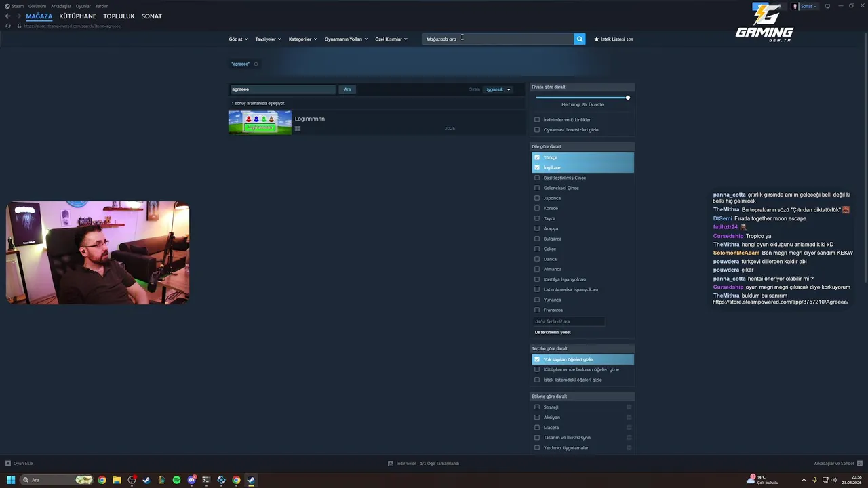Screen dimensions: 868x488
Task: Open the Steam user avatar at top right
Action: pos(795,6)
